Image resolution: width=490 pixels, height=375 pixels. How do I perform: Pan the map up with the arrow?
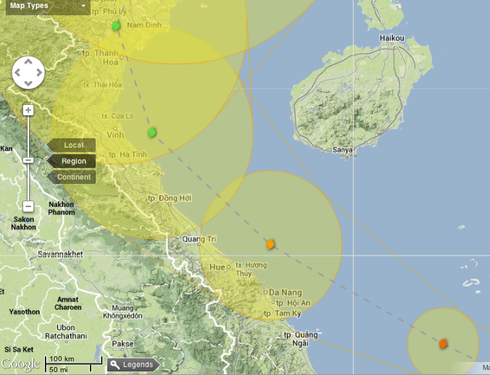(28, 62)
